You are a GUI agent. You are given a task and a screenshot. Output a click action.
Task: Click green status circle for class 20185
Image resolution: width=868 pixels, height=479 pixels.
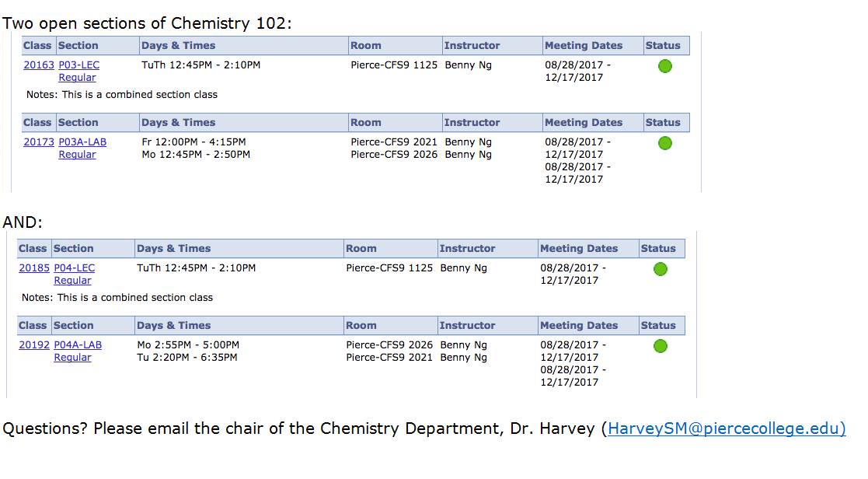click(x=661, y=269)
